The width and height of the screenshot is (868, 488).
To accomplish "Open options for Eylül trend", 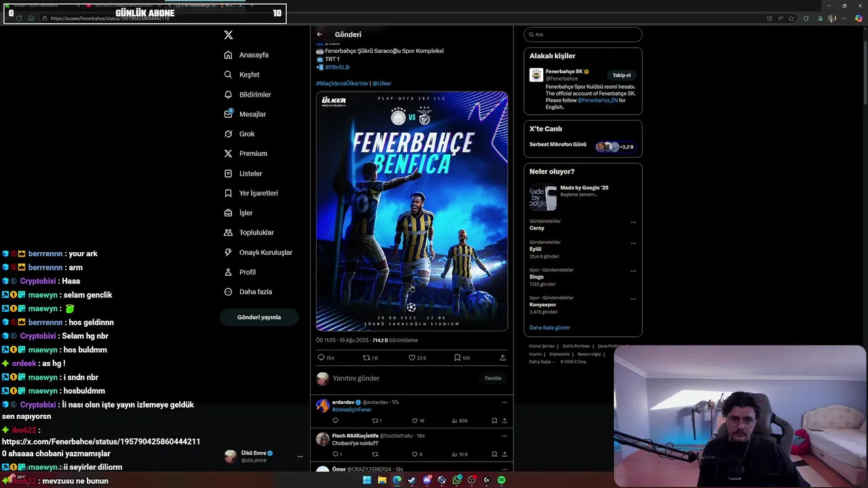I will (633, 243).
